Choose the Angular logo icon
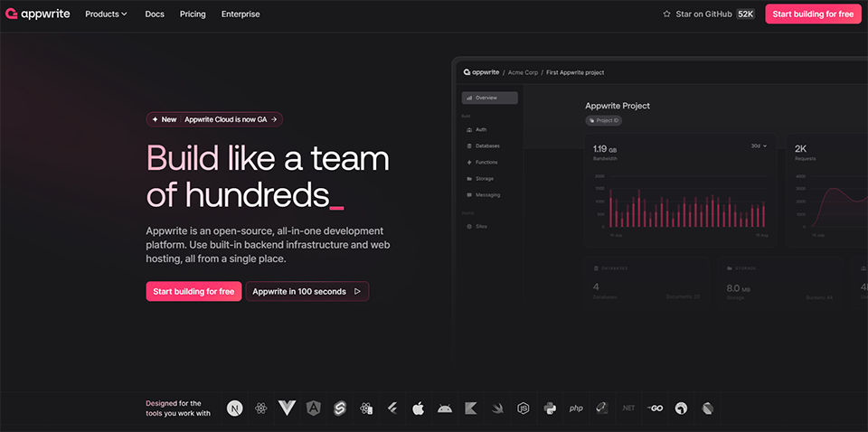The height and width of the screenshot is (432, 868). 314,409
